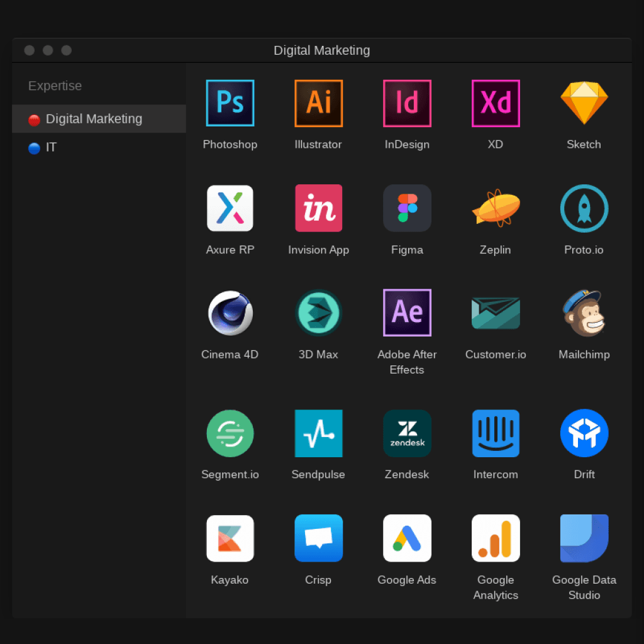Screen dimensions: 644x644
Task: Select Digital Marketing in the sidebar
Action: click(99, 119)
